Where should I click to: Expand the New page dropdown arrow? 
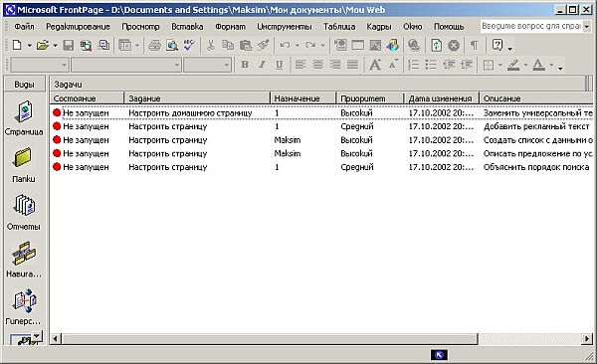click(x=29, y=46)
